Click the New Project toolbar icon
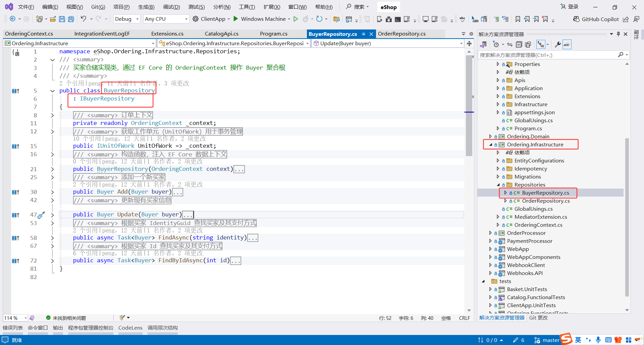Screen dimensions: 644x345 (x=39, y=19)
